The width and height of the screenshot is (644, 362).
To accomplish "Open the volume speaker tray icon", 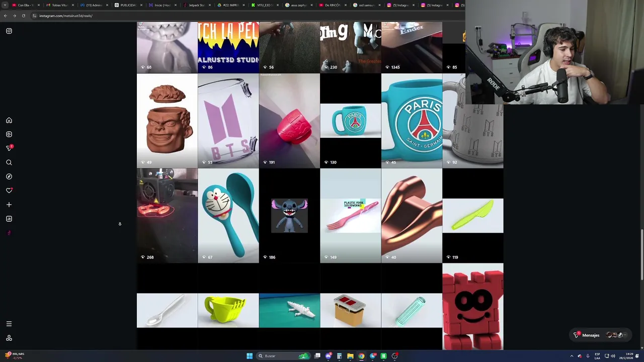I will point(613,356).
